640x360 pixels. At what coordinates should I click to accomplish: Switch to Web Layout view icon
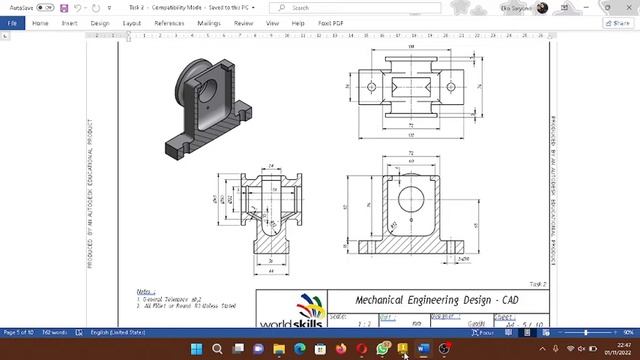click(x=546, y=333)
